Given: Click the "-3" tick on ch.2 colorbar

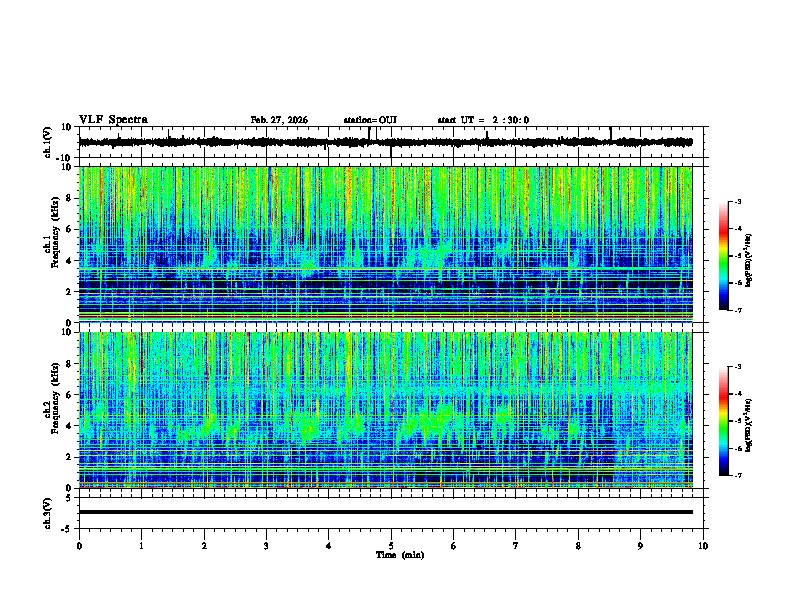Looking at the screenshot, I should coord(737,367).
